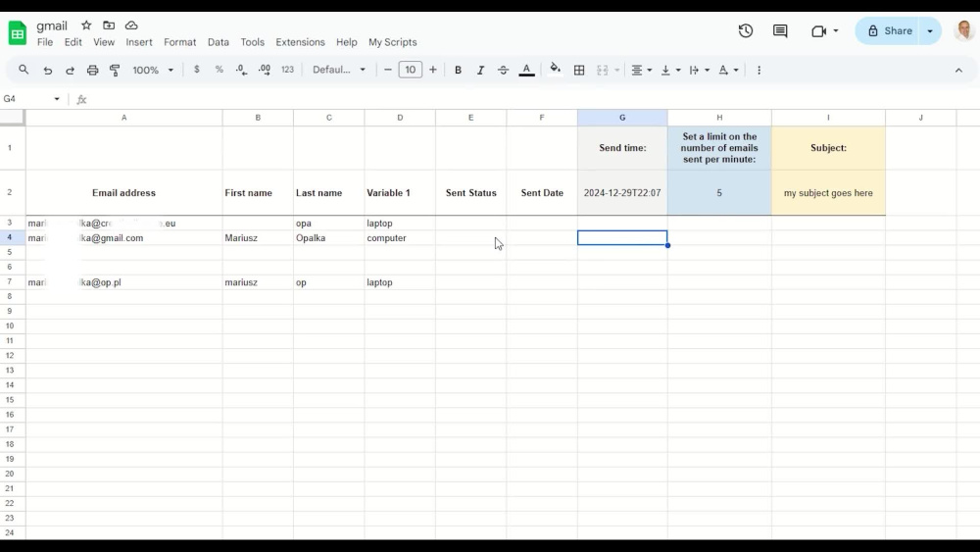Open the font family dropdown
This screenshot has height=552, width=980.
click(339, 70)
